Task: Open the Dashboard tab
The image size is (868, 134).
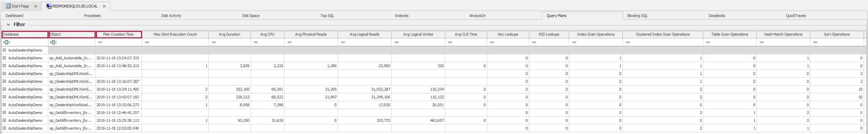Action: [14, 16]
